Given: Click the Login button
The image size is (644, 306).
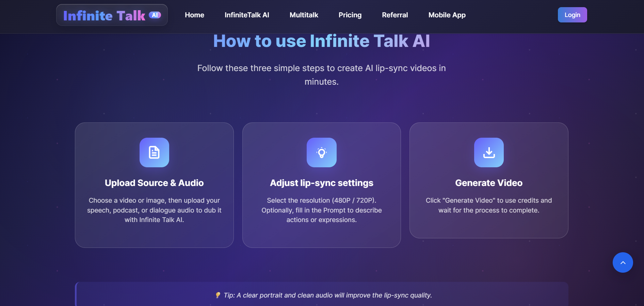Looking at the screenshot, I should [572, 15].
